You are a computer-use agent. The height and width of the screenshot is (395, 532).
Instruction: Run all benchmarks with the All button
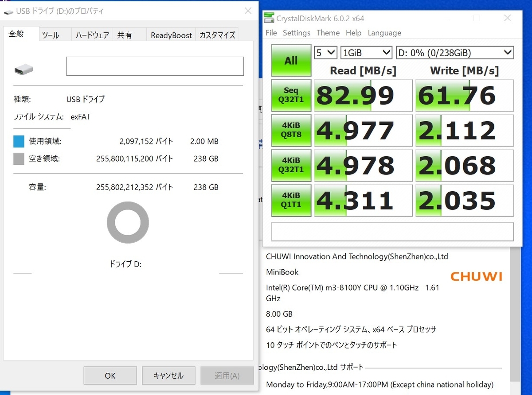[291, 61]
